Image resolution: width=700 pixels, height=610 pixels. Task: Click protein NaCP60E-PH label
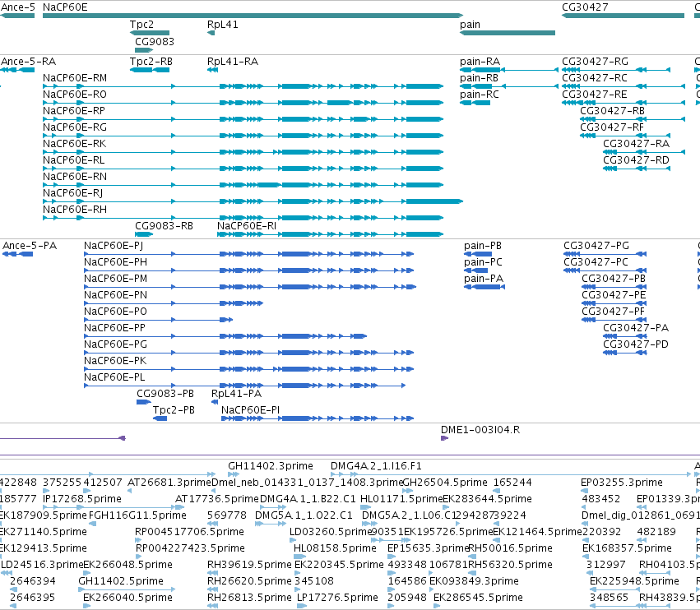coord(116,262)
